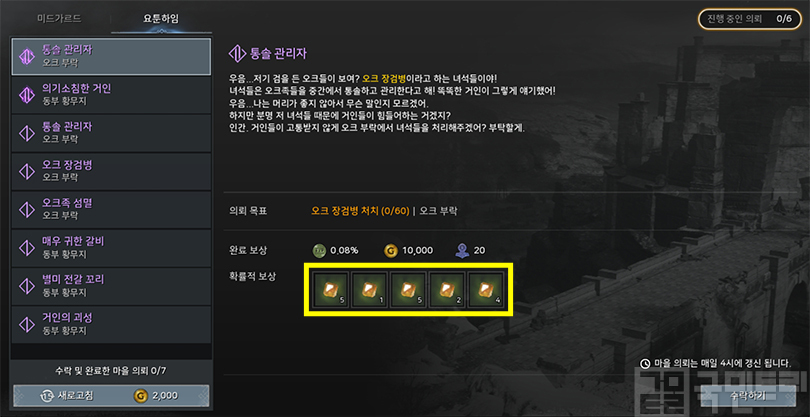Screen dimensions: 810x417
Task: Switch to the 요툰하임 tab
Action: 161,19
